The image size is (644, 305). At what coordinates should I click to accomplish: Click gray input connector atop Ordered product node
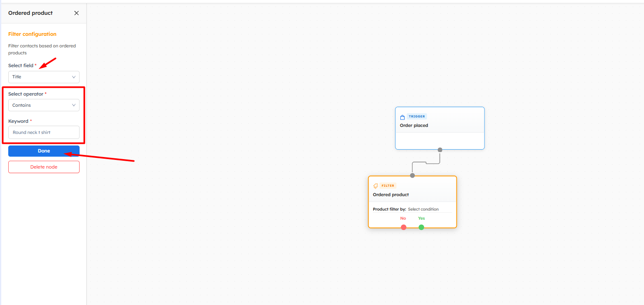click(412, 176)
